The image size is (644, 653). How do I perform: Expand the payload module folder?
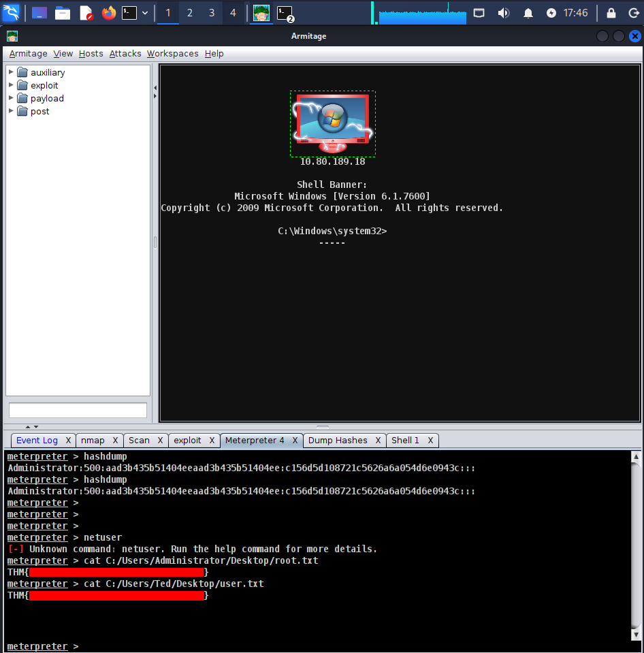12,98
